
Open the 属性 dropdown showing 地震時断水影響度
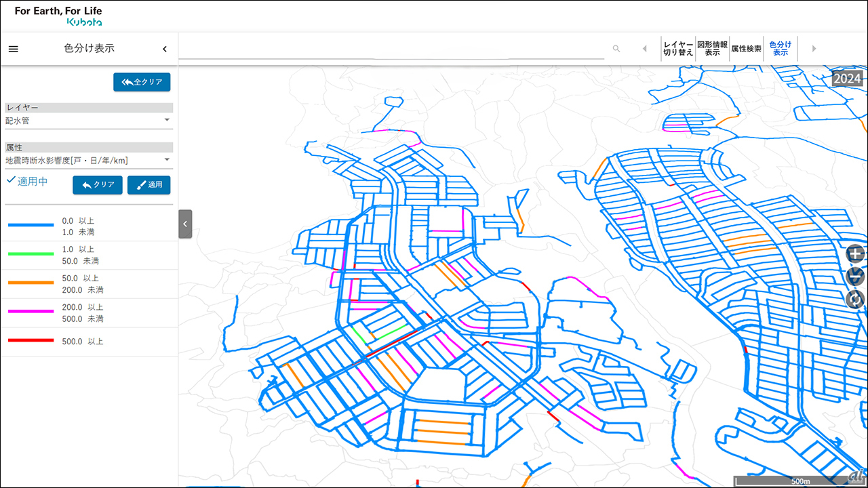[89, 161]
